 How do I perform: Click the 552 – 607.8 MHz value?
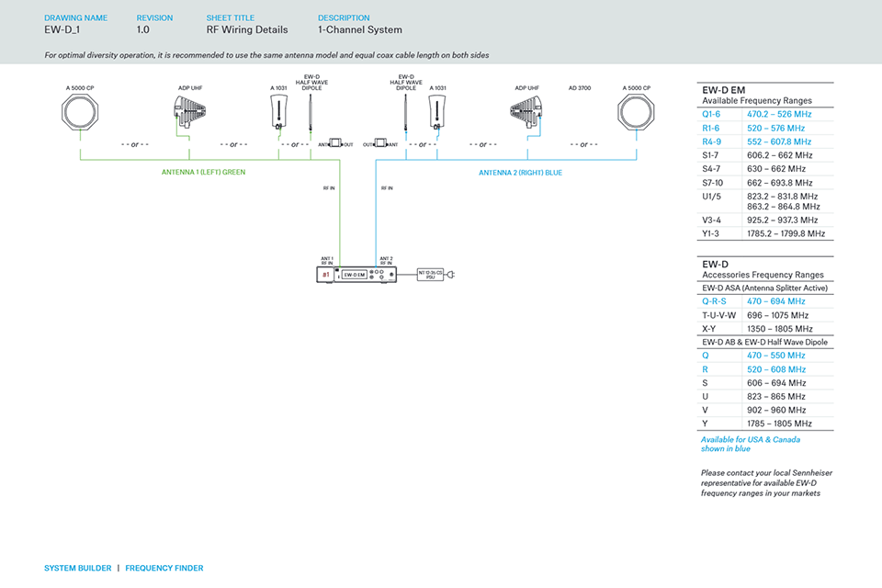coord(779,141)
